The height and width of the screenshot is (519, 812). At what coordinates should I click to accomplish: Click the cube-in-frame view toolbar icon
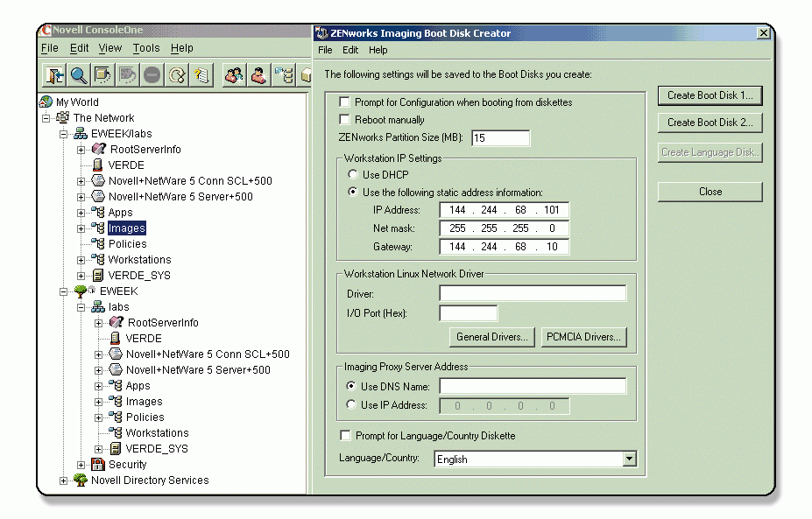click(x=103, y=75)
